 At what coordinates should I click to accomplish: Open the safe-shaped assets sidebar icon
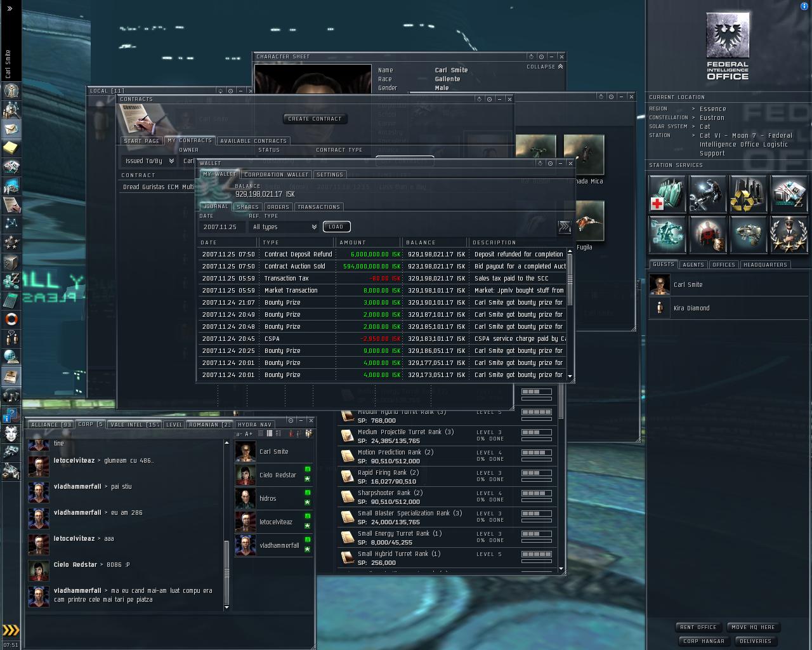pyautogui.click(x=11, y=262)
